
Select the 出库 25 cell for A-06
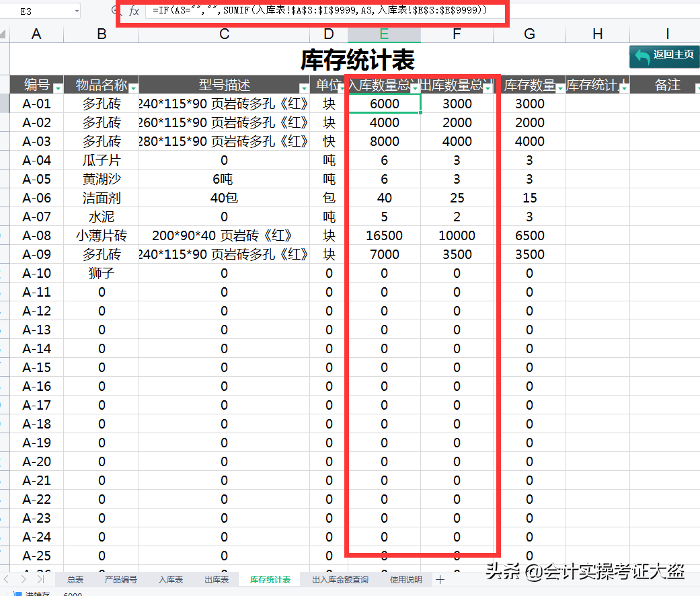click(457, 198)
